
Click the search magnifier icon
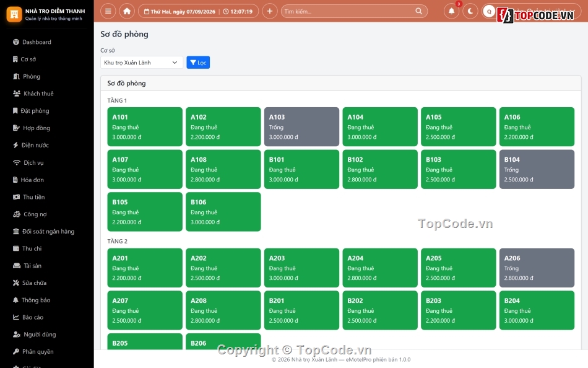[419, 11]
